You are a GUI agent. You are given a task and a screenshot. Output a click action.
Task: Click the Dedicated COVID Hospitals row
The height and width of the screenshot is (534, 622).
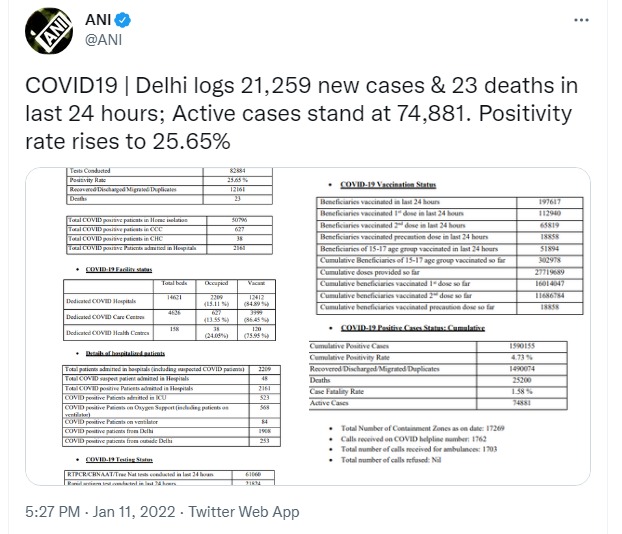[169, 301]
